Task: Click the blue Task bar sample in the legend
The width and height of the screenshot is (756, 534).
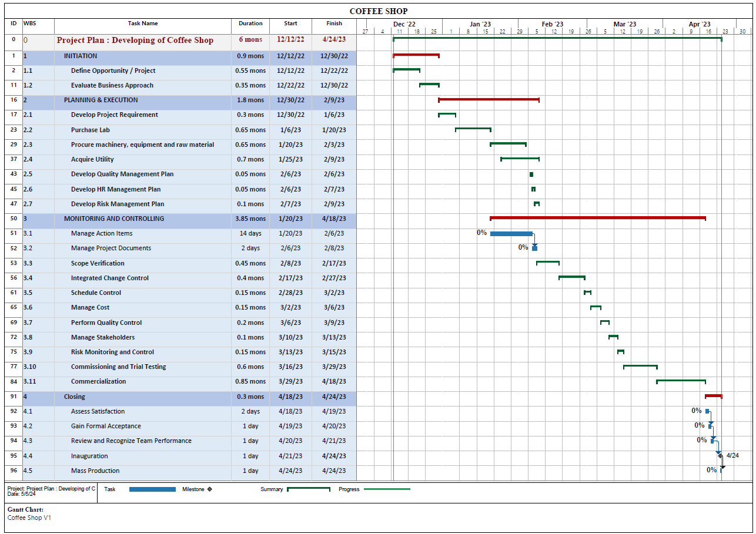Action: click(152, 489)
